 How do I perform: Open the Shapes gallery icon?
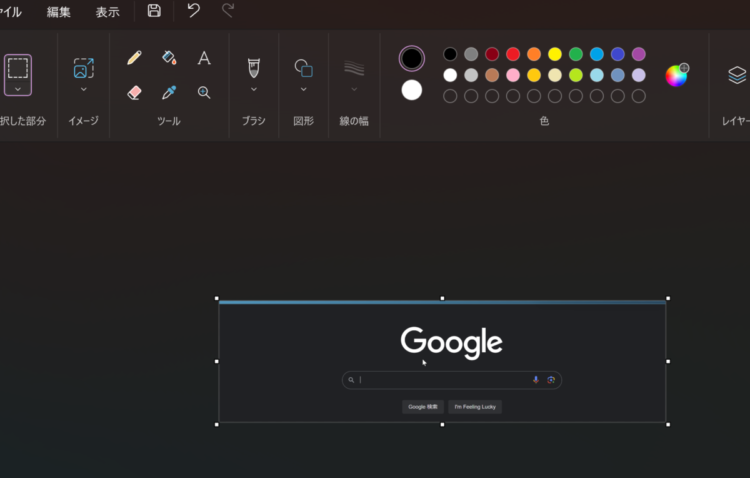303,68
